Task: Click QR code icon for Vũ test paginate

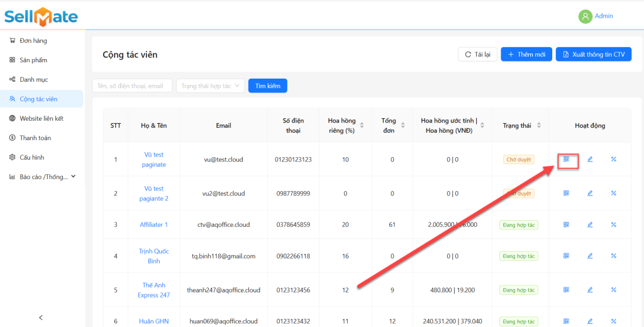Action: (566, 159)
